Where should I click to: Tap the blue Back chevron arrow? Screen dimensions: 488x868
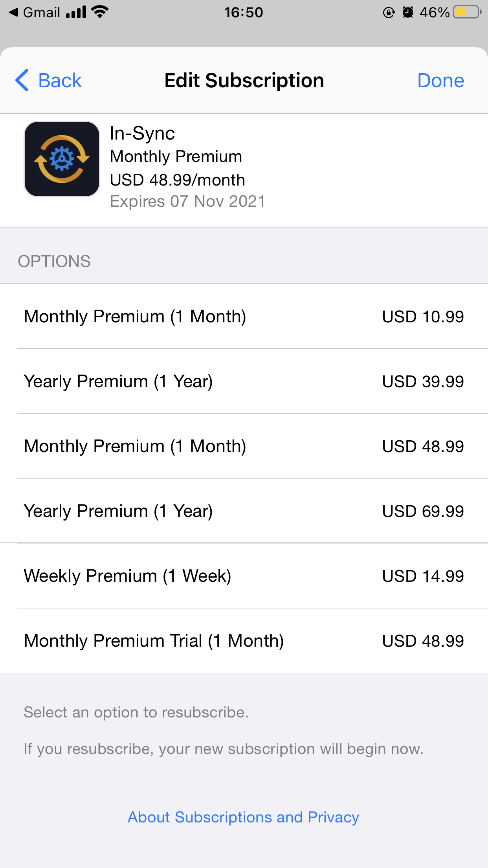22,80
